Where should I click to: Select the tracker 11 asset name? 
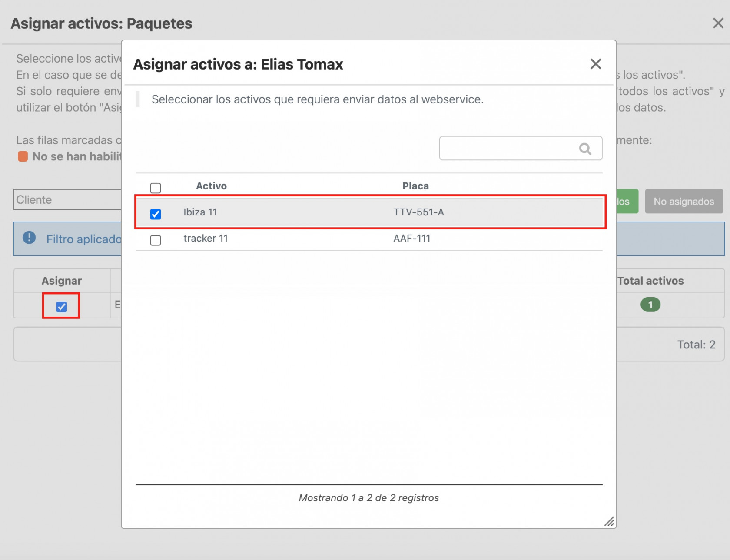(x=206, y=238)
